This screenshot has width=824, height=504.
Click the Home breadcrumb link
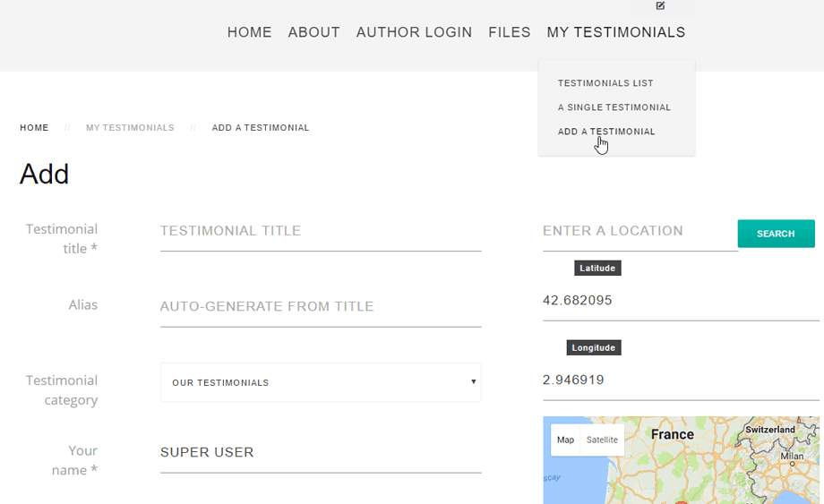pos(34,128)
